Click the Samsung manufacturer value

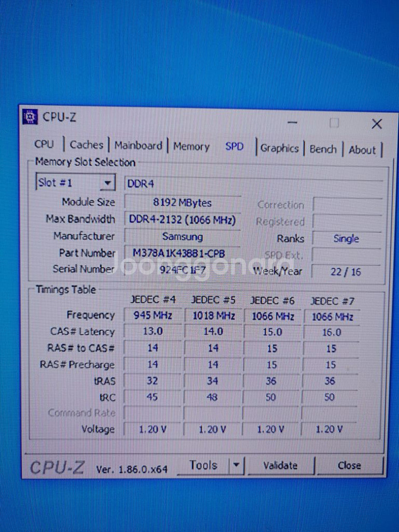coord(182,237)
